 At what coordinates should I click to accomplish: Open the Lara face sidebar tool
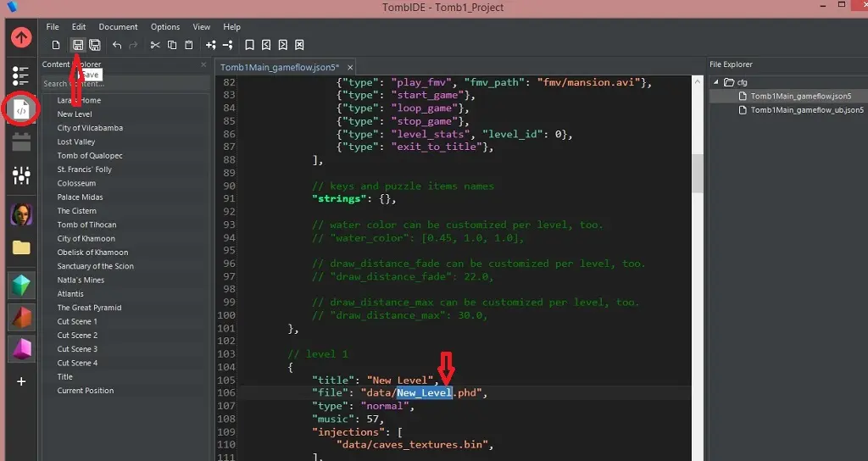(22, 214)
